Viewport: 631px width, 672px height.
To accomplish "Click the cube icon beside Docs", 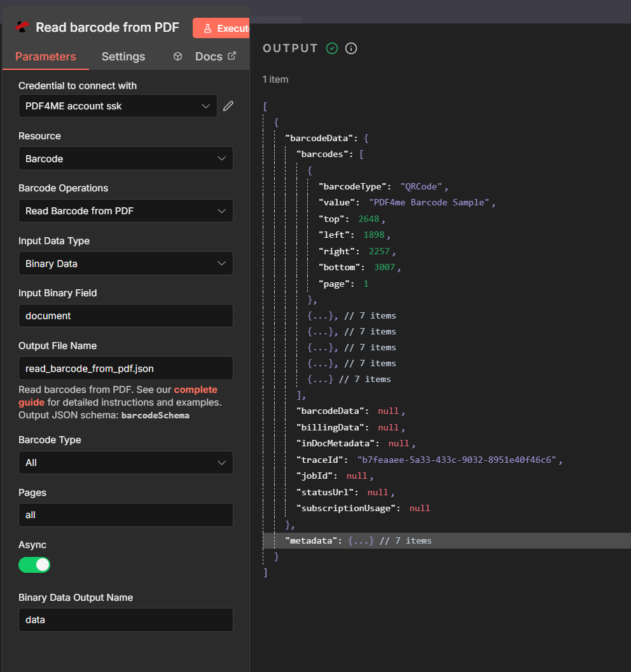I will [x=178, y=57].
